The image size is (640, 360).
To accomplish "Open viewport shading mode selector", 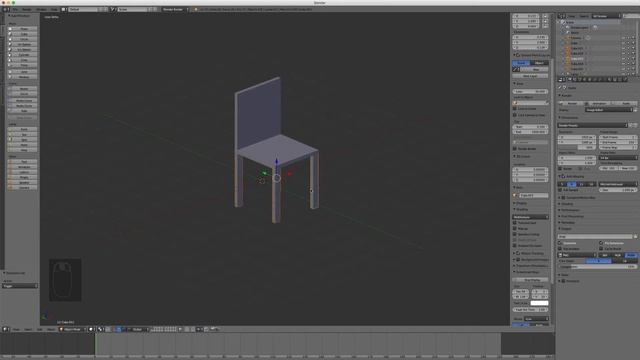I will pos(91,329).
